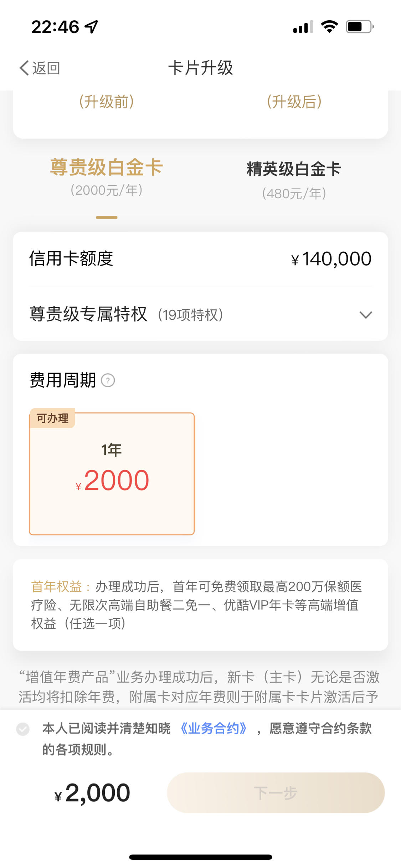This screenshot has width=401, height=868.
Task: Tap the 下一步 button
Action: [276, 793]
